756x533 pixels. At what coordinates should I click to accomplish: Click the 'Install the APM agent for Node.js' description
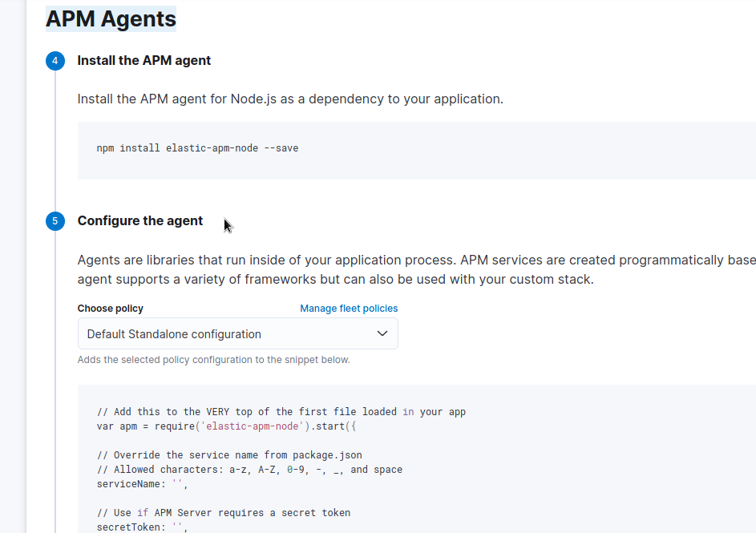pyautogui.click(x=290, y=99)
